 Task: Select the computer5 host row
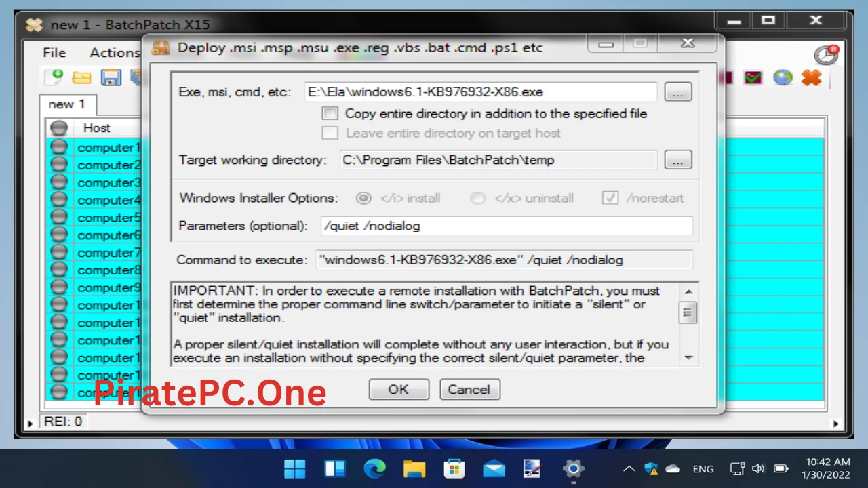click(x=108, y=218)
